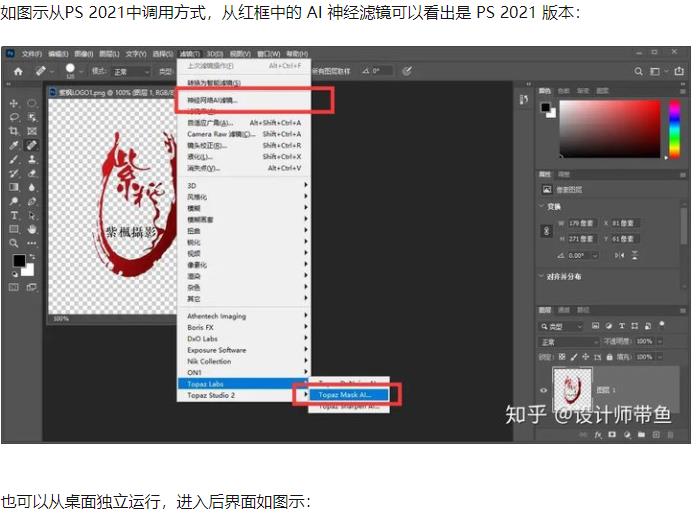This screenshot has width=699, height=515.
Task: Open the Topaz Studio 2 submenu entry
Action: coord(243,395)
